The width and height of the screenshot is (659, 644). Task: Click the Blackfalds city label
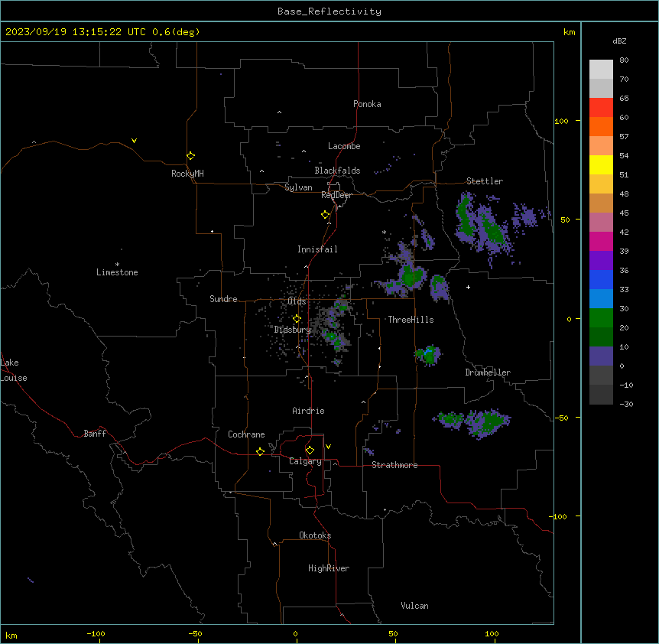(337, 171)
